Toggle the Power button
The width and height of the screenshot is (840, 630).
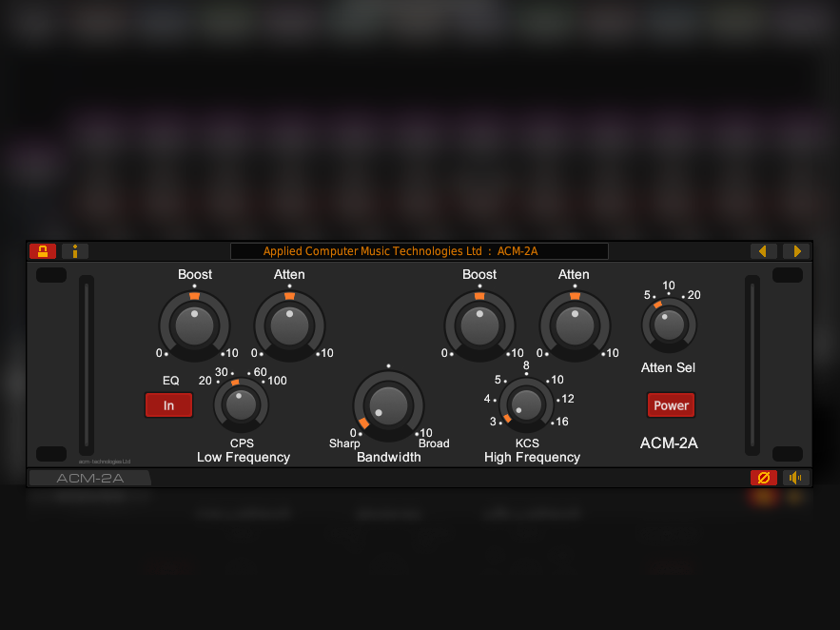pyautogui.click(x=671, y=405)
